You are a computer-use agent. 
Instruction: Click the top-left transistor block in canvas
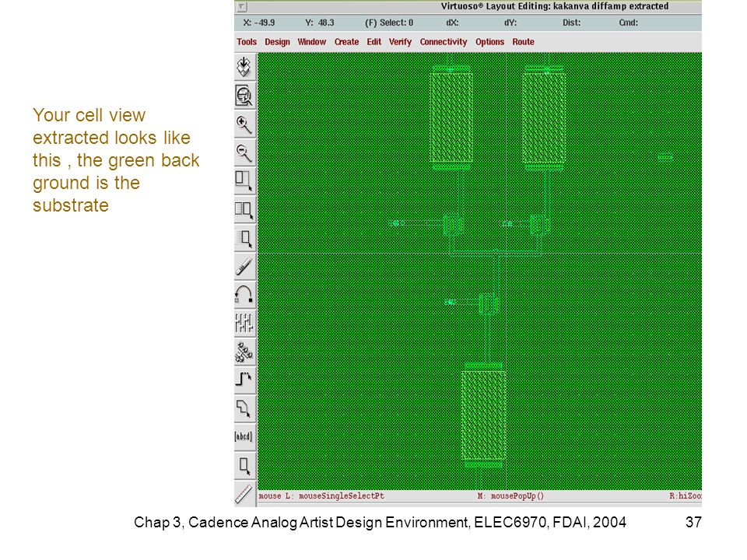pyautogui.click(x=451, y=117)
